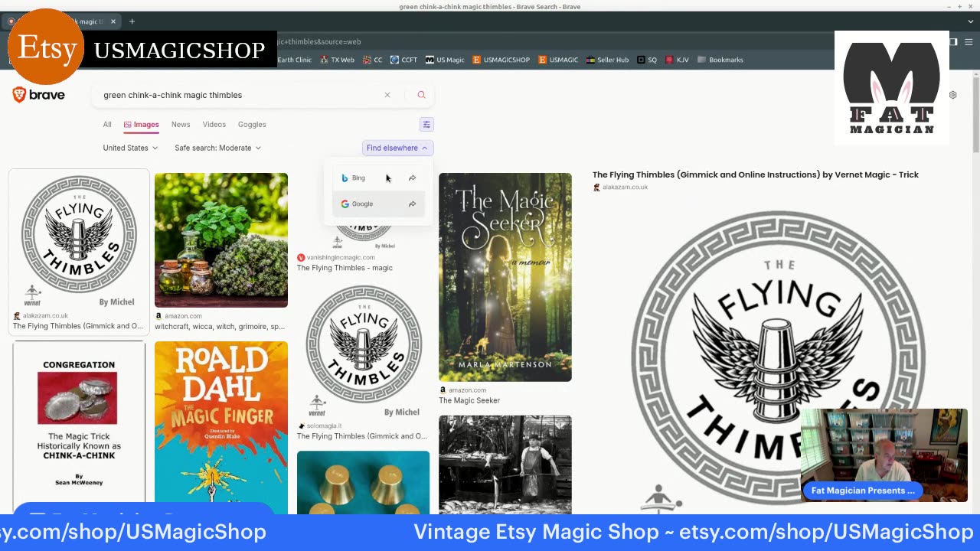The width and height of the screenshot is (980, 551).
Task: Open the Earth Clinic bookmark
Action: (x=294, y=60)
